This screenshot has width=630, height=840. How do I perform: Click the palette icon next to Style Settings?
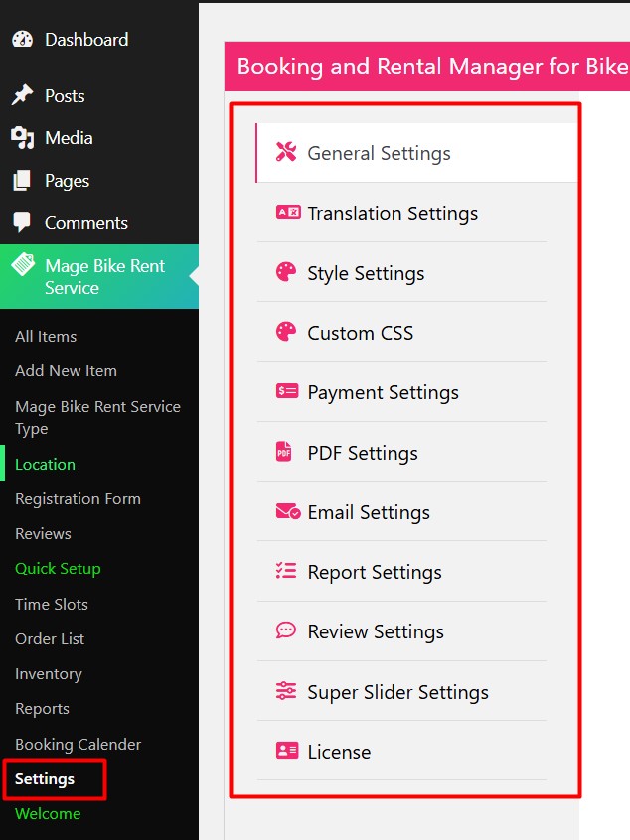tap(286, 272)
